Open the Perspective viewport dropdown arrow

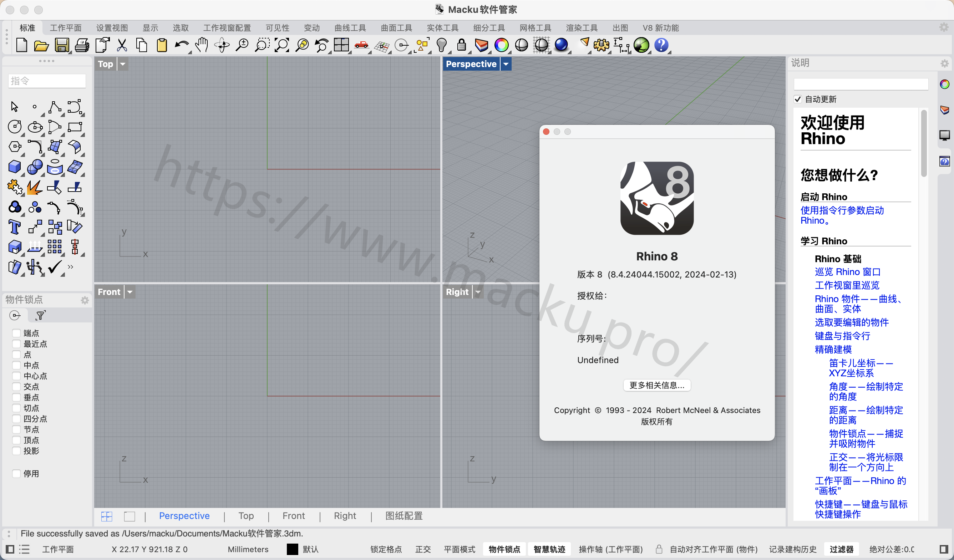point(506,64)
